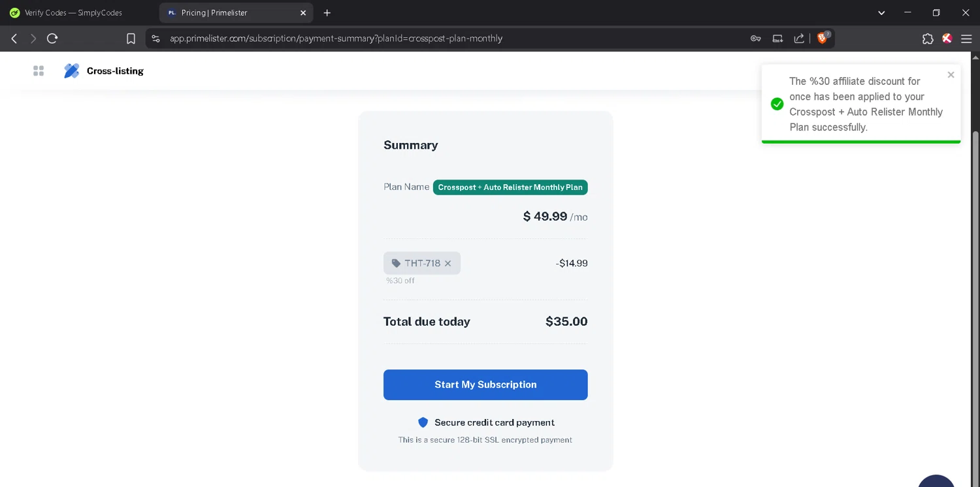Open Brave Shields lion icon

tap(823, 38)
